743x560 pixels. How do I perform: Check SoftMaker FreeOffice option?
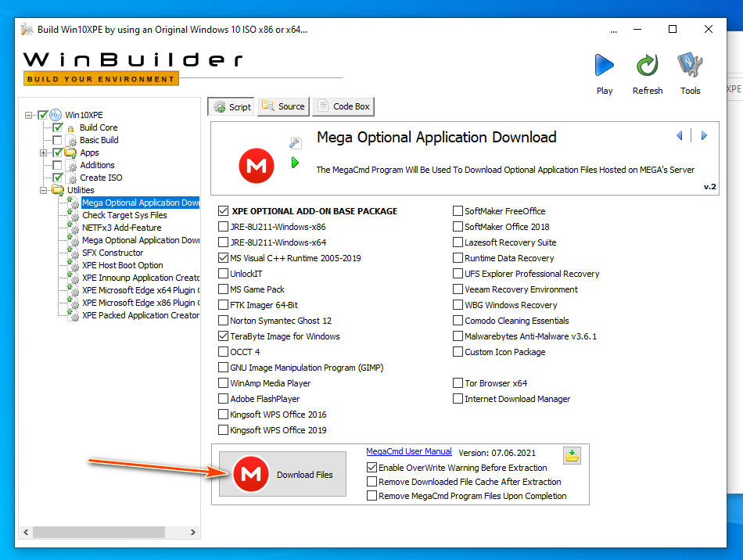pyautogui.click(x=458, y=211)
